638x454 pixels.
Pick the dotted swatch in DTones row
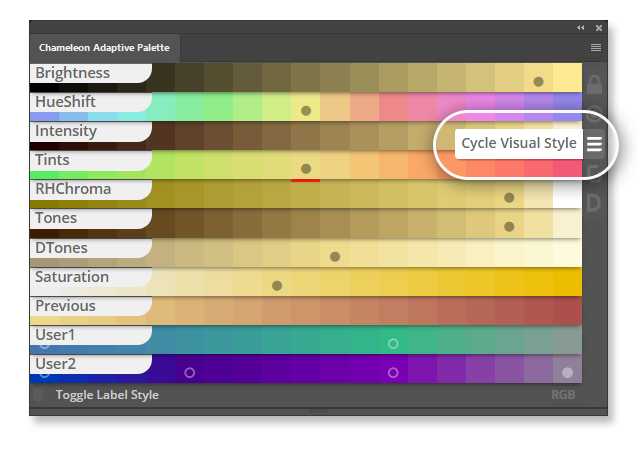coord(335,253)
